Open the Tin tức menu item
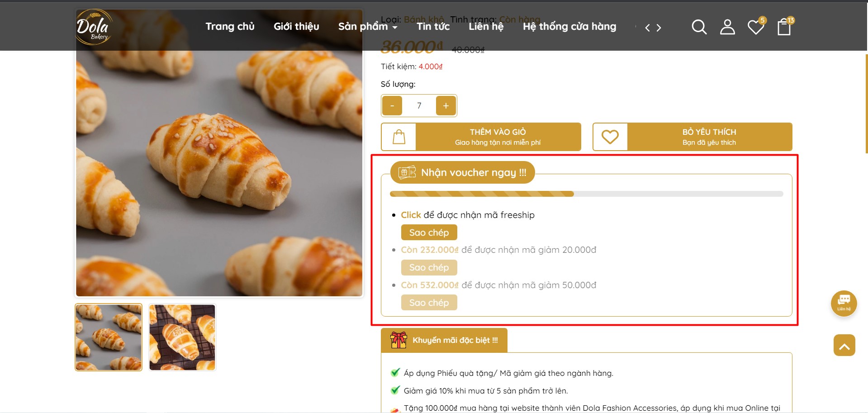Viewport: 868px width, 413px height. click(433, 27)
